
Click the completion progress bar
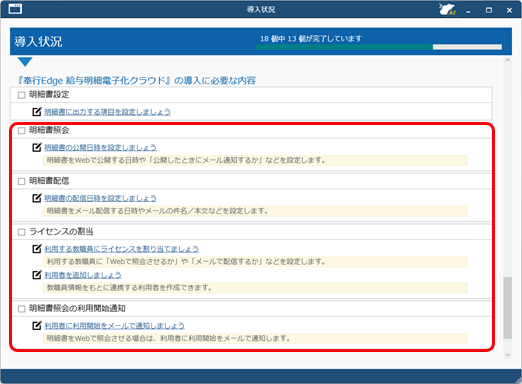[379, 47]
